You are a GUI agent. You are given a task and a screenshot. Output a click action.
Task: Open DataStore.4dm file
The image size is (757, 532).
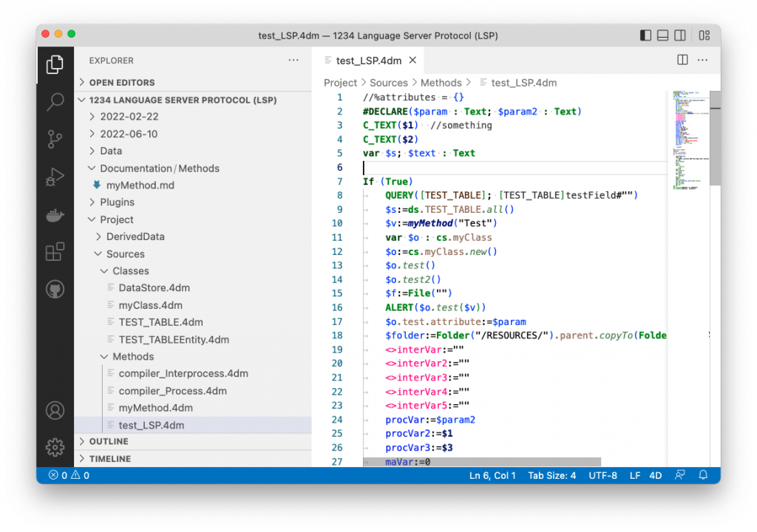coord(193,287)
